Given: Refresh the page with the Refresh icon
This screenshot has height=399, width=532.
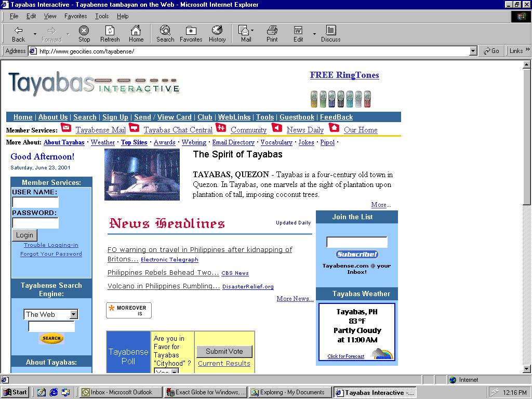Looking at the screenshot, I should tap(110, 34).
